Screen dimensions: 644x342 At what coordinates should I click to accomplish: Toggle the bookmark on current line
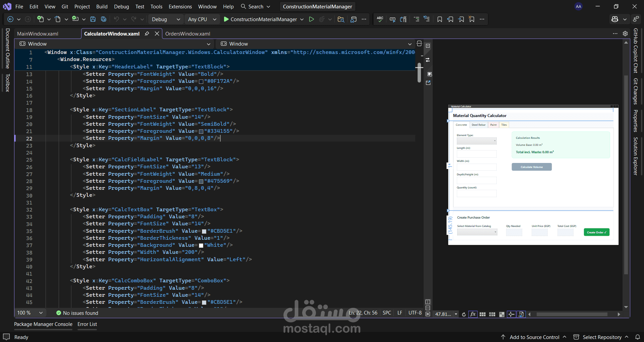439,19
